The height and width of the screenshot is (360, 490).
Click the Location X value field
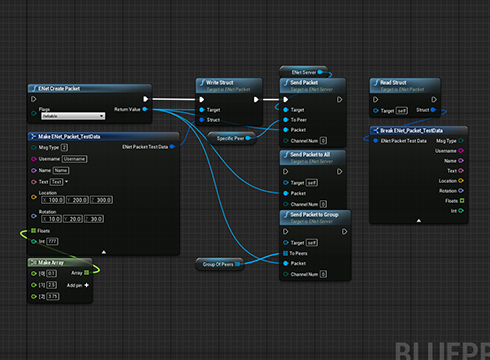(x=53, y=200)
